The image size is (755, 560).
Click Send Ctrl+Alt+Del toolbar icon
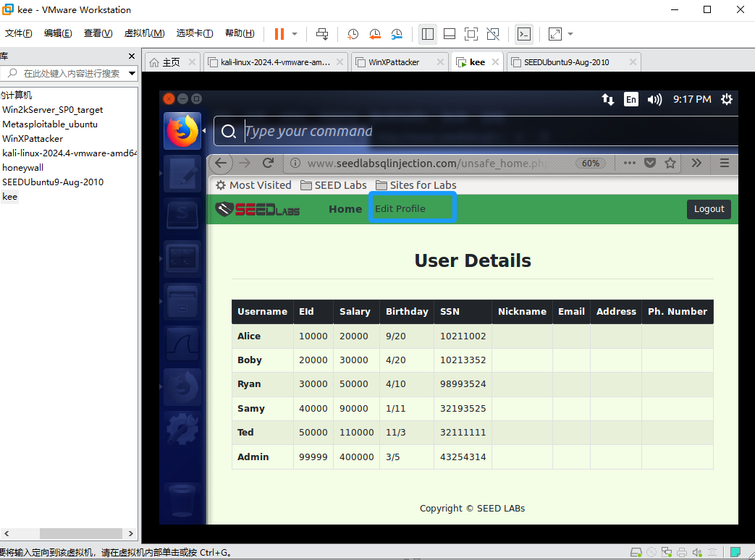[322, 34]
